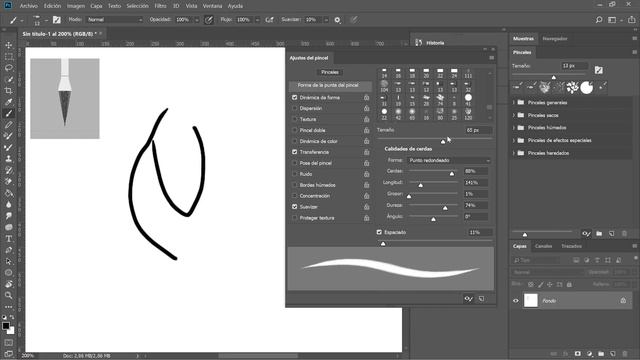This screenshot has height=360, width=640.
Task: Select the Hand tool
Action: 9,284
